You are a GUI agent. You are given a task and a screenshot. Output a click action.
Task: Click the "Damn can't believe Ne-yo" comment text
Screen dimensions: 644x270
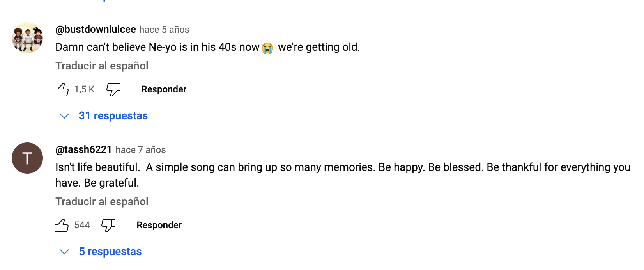(x=156, y=47)
